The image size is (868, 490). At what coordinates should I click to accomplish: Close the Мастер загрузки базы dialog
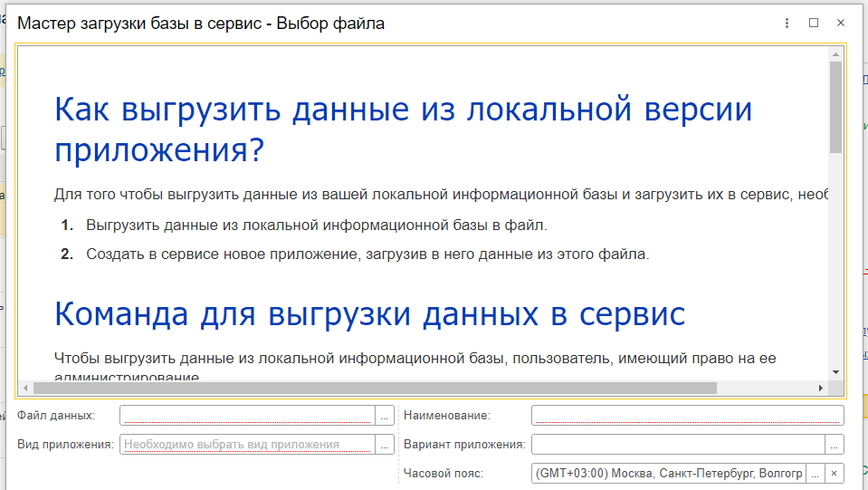[841, 24]
